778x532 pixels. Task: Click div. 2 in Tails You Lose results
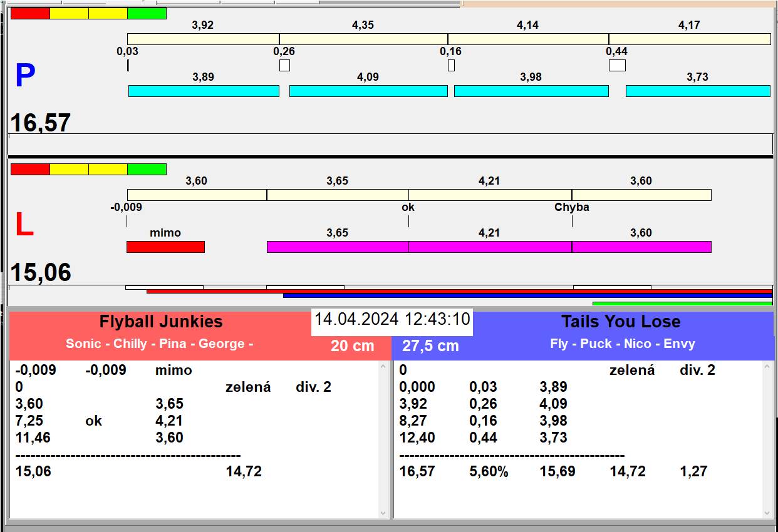pyautogui.click(x=697, y=370)
